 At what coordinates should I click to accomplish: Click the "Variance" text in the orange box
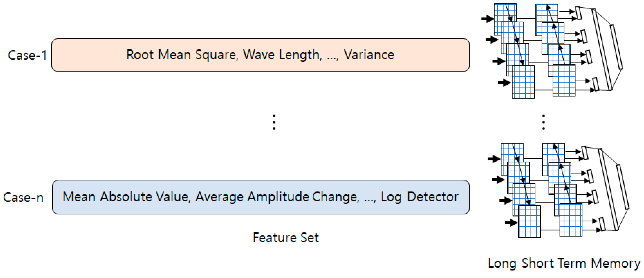coord(369,55)
